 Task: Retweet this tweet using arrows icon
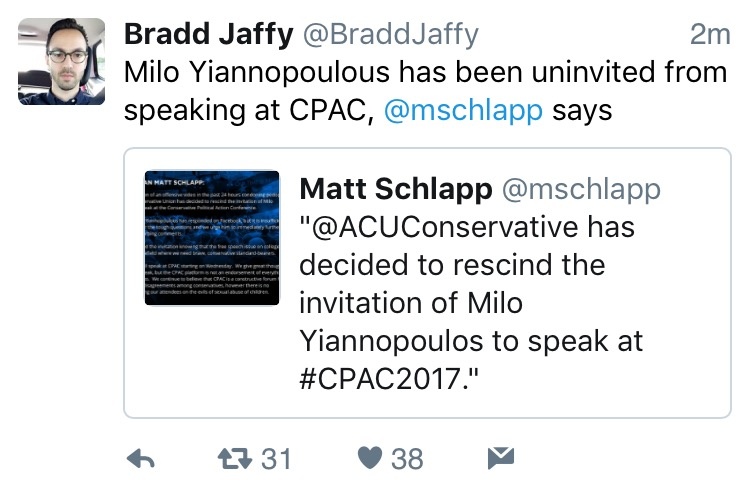pos(237,459)
